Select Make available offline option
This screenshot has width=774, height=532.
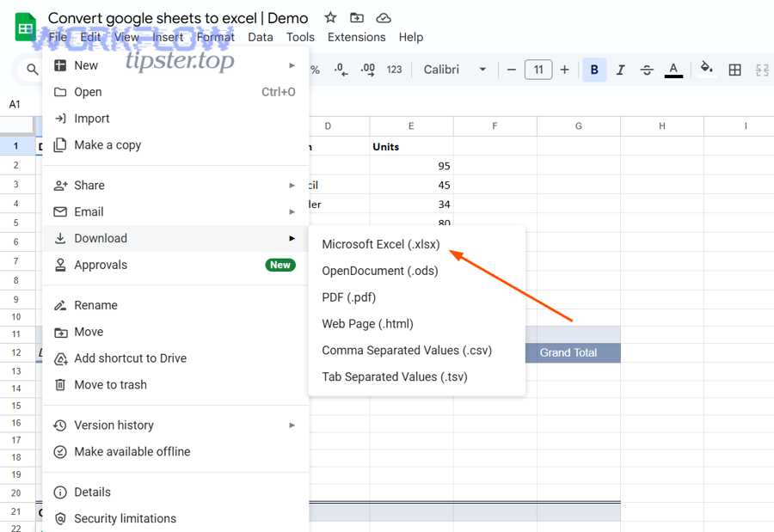tap(132, 452)
